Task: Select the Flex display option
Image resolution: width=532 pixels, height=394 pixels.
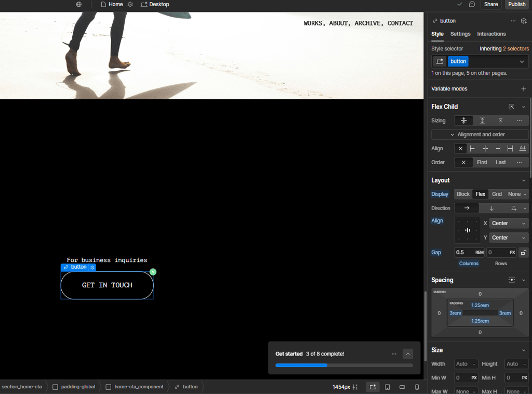Action: 480,194
